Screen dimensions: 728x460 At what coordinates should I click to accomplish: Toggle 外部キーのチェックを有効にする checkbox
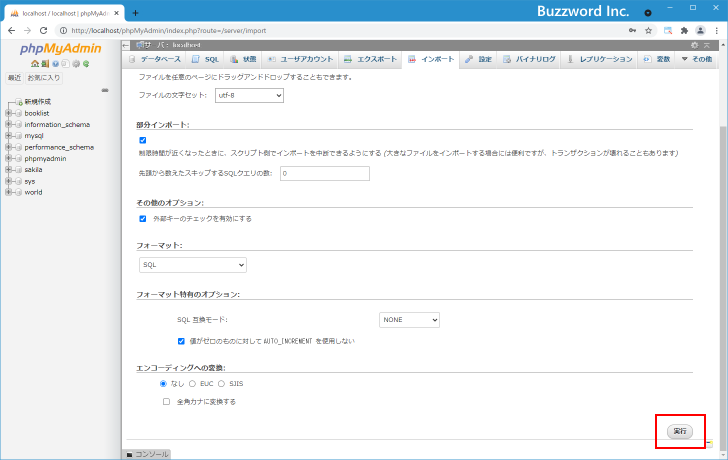click(x=143, y=219)
